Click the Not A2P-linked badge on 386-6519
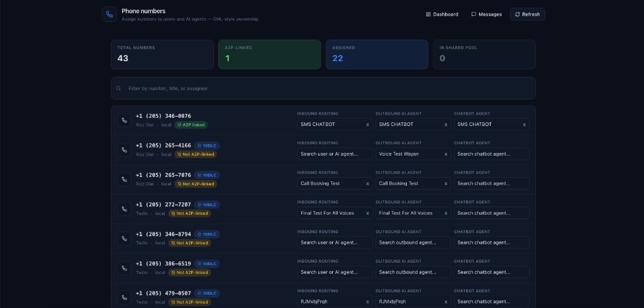Image resolution: width=644 pixels, height=308 pixels. coord(189,273)
